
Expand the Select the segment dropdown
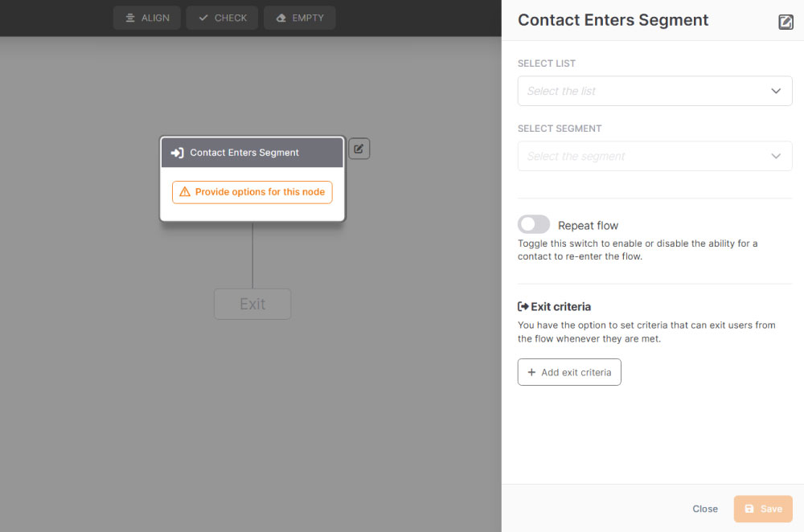pos(654,156)
